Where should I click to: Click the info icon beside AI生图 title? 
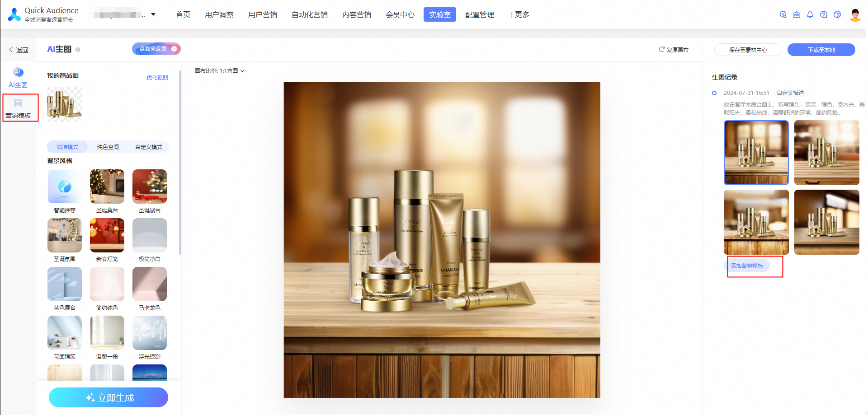tap(78, 50)
